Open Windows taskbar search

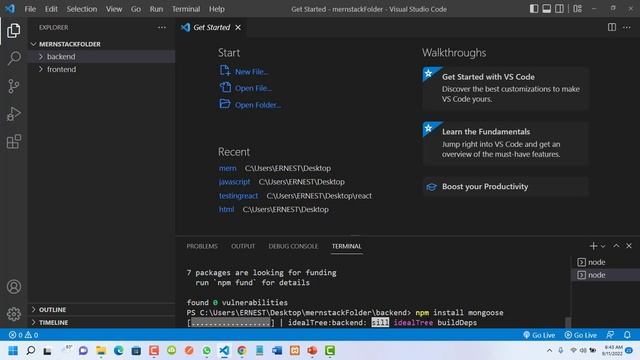click(x=31, y=351)
